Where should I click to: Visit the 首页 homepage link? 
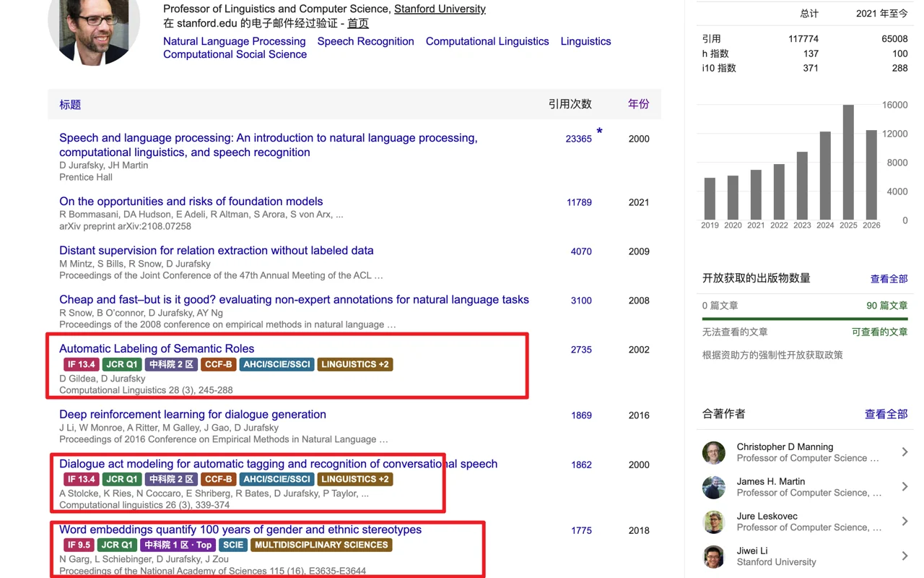coord(358,23)
